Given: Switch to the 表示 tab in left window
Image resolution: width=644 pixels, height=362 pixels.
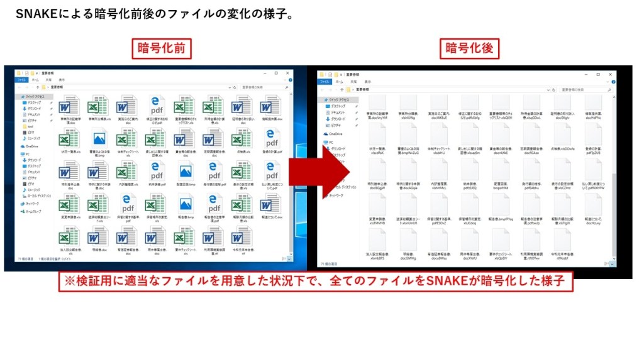Looking at the screenshot, I should [x=62, y=80].
